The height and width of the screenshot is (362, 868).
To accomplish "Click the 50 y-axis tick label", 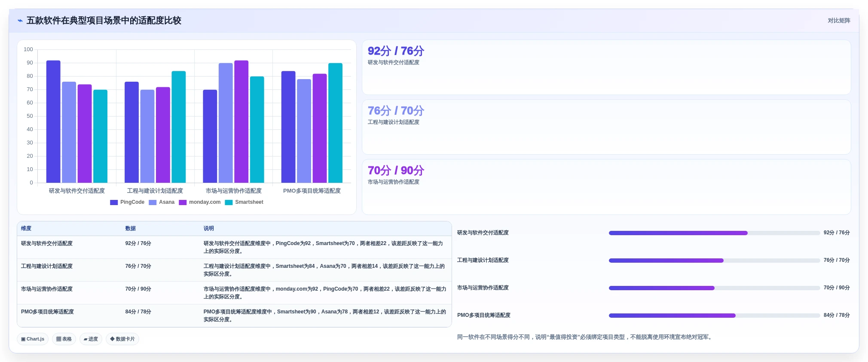I will 30,116.
